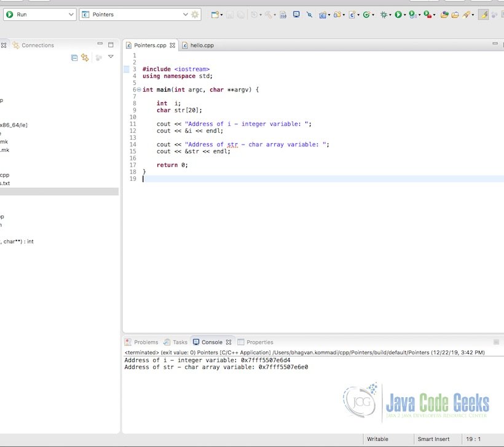The height and width of the screenshot is (447, 504).
Task: Open launch configuration settings via the gear icon
Action: 194,14
